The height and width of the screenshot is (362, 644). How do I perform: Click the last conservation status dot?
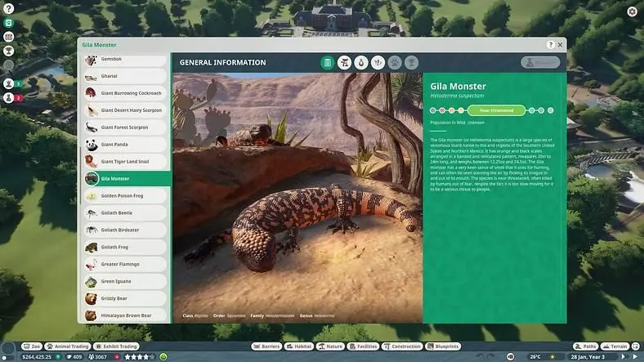coord(550,110)
